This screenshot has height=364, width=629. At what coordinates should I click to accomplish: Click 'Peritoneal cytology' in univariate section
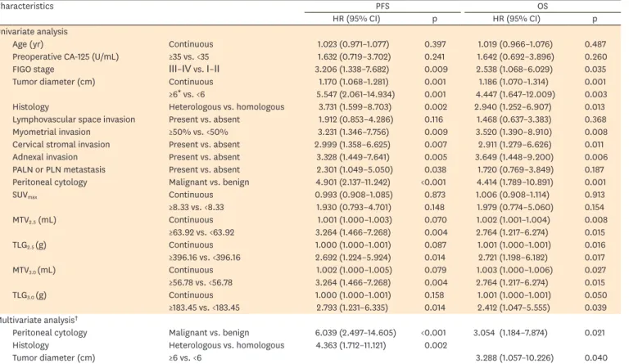point(50,182)
